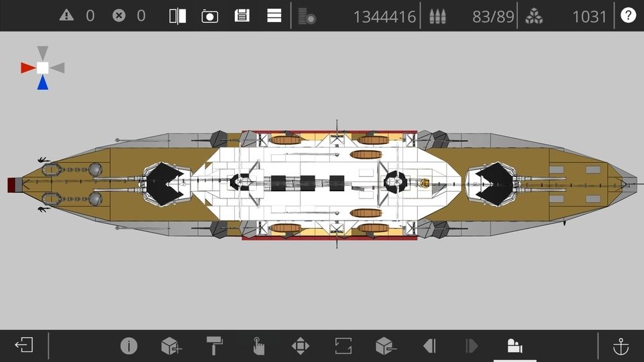The height and width of the screenshot is (362, 644).
Task: Select the paint roller tool
Action: (x=215, y=346)
